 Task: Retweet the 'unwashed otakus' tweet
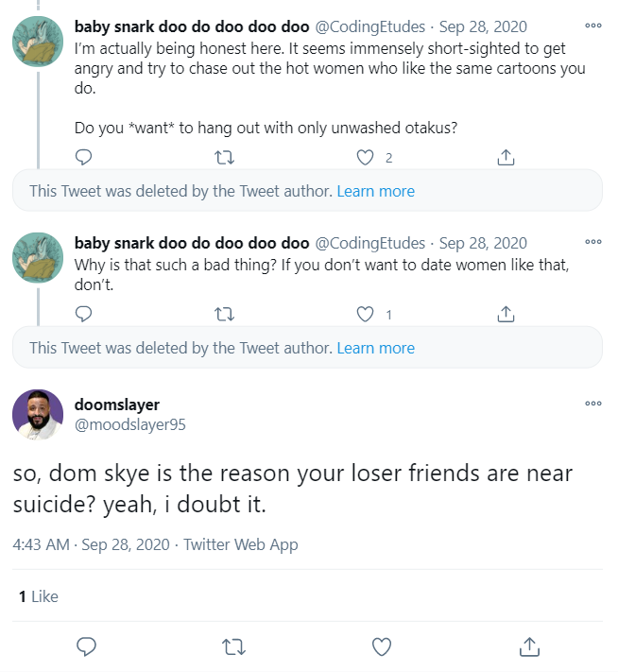(x=224, y=158)
